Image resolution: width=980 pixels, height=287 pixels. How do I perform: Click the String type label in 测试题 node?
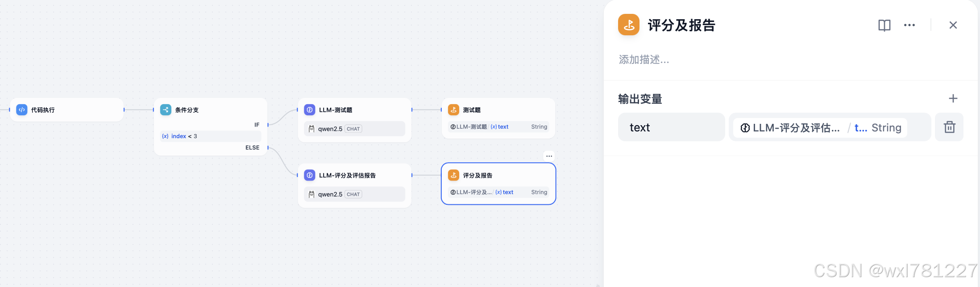(539, 127)
